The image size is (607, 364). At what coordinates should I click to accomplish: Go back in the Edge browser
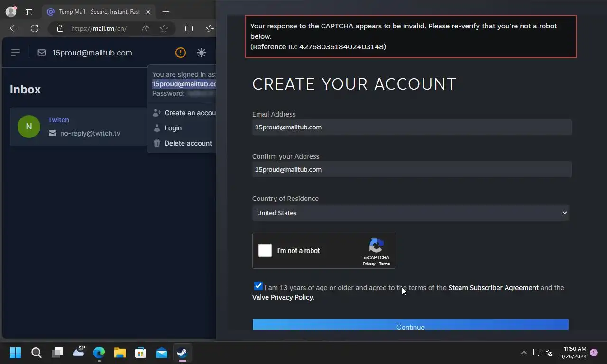point(14,28)
